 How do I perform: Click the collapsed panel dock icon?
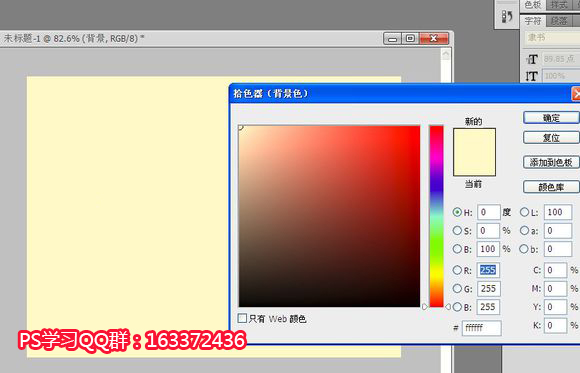pos(507,16)
